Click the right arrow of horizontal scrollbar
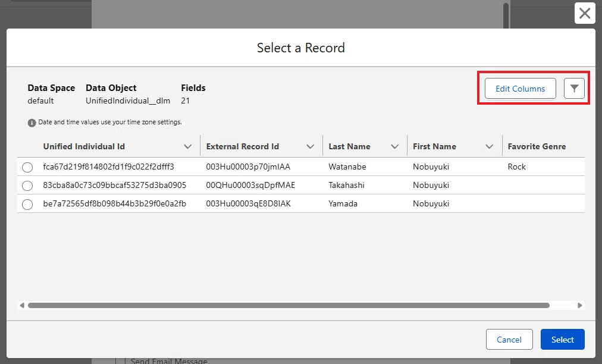Image resolution: width=602 pixels, height=364 pixels. click(x=580, y=305)
